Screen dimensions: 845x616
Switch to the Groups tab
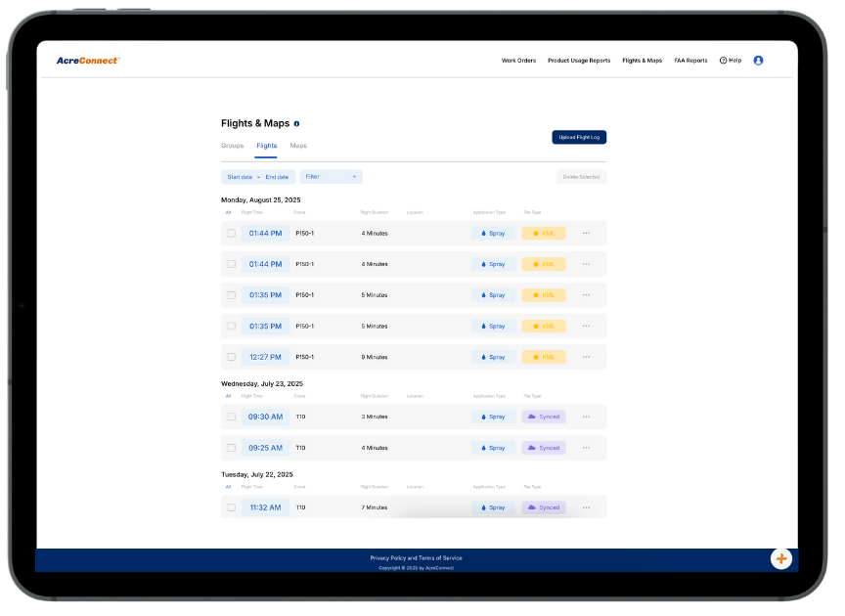coord(232,146)
